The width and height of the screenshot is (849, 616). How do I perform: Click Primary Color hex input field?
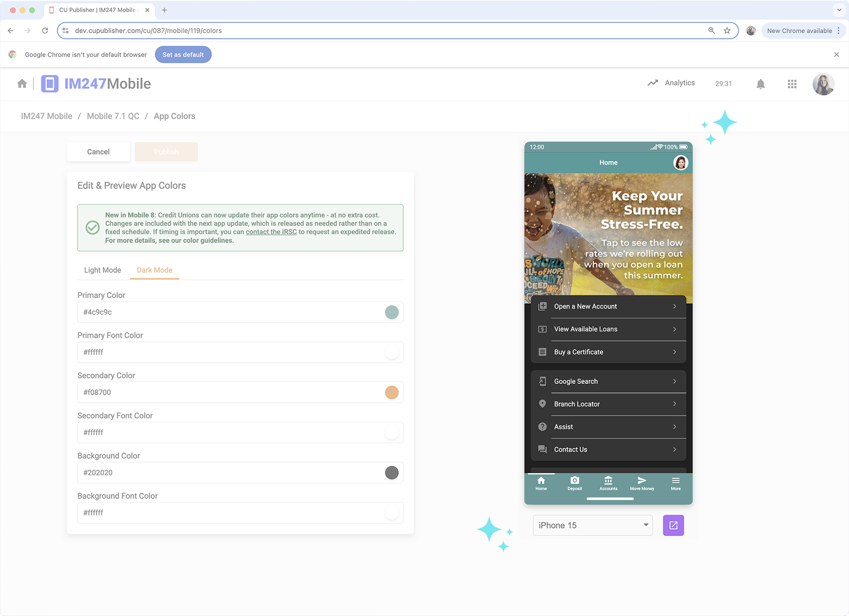click(x=240, y=312)
